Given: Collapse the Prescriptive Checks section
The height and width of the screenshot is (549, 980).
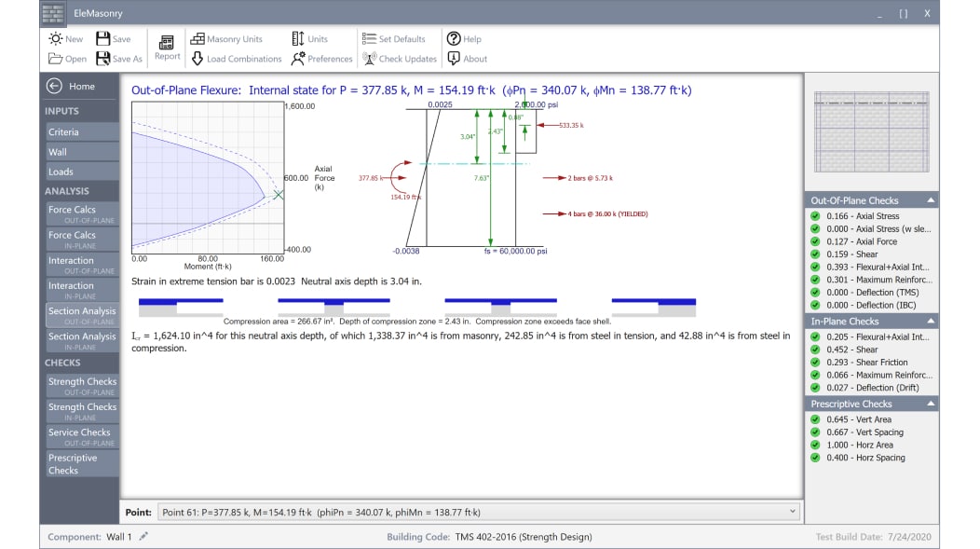Looking at the screenshot, I should (x=929, y=404).
